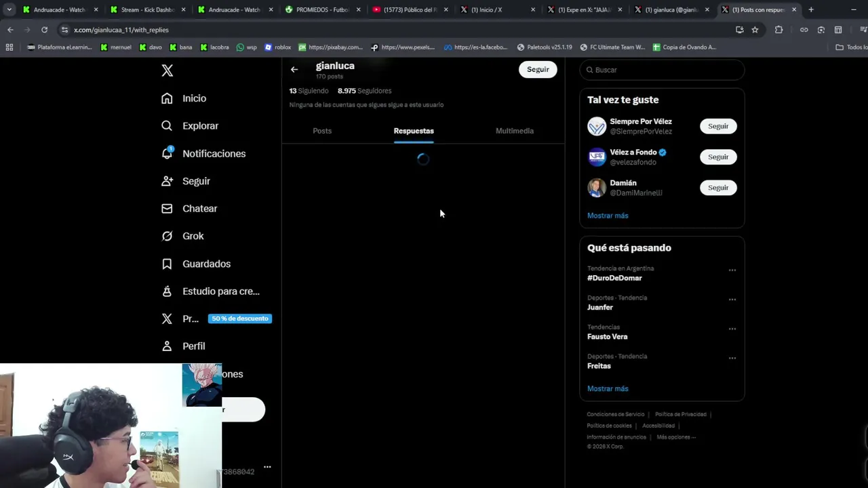Viewport: 868px width, 488px height.
Task: Open FC Ultimate Team bookmark
Action: pyautogui.click(x=612, y=47)
